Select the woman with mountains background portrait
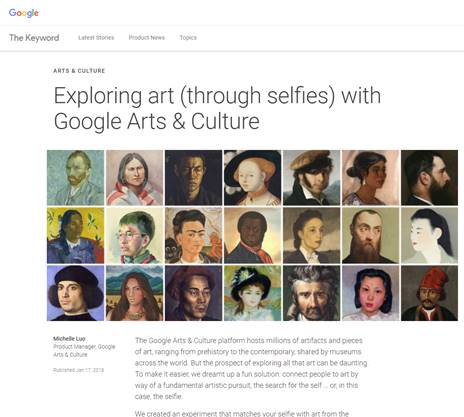The width and height of the screenshot is (464, 417). (x=135, y=293)
